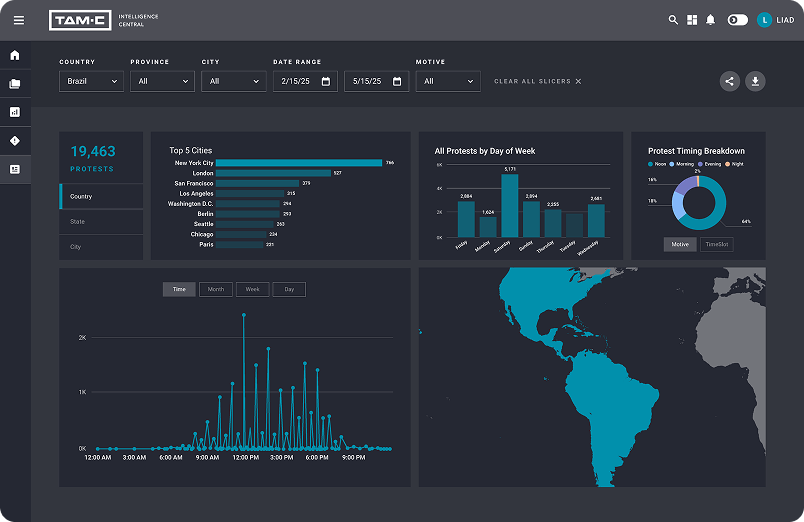The height and width of the screenshot is (522, 804).
Task: Download the dashboard data
Action: (x=755, y=82)
